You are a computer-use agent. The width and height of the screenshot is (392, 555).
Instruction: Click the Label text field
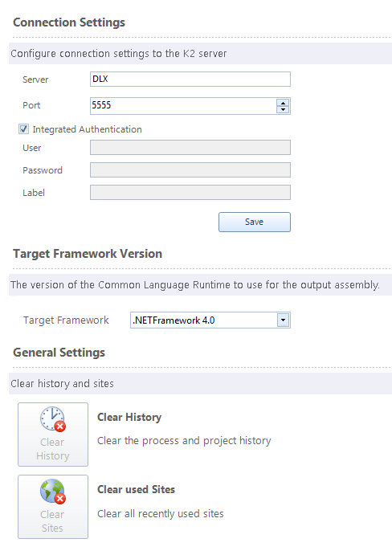click(190, 193)
